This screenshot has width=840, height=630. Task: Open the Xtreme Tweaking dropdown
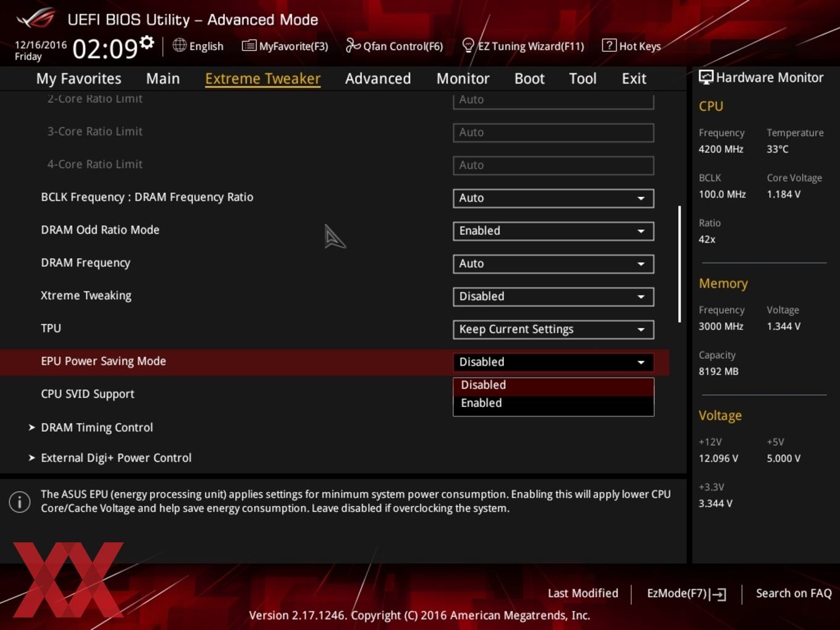coord(553,296)
